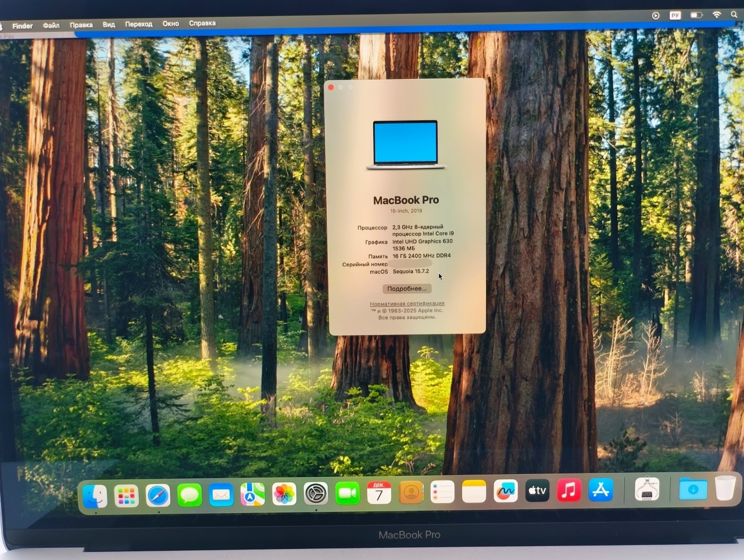Open the Maps app in dock
744x560 pixels.
pos(253,495)
